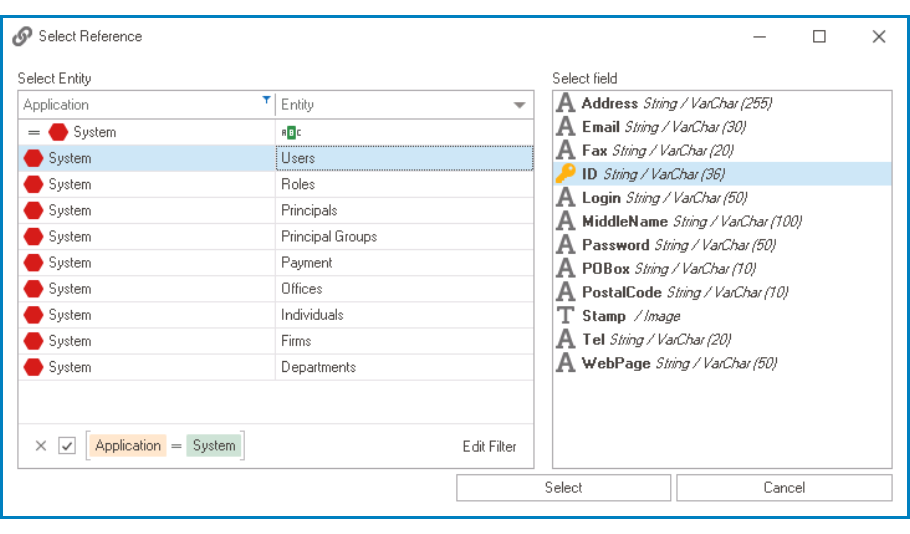Viewport: 910px width, 534px height.
Task: Click the ABC icon in Entity filter row
Action: (291, 132)
